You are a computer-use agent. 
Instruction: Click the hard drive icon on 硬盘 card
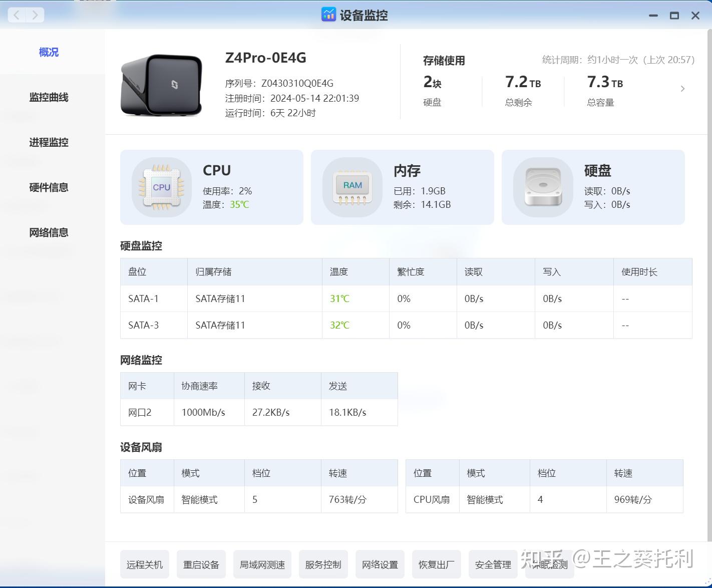coord(544,187)
